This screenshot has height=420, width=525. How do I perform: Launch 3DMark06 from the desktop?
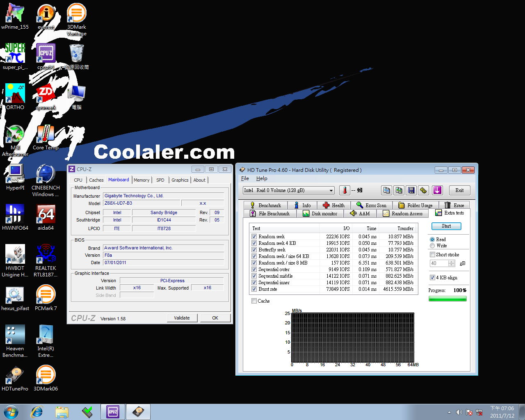coord(46,378)
